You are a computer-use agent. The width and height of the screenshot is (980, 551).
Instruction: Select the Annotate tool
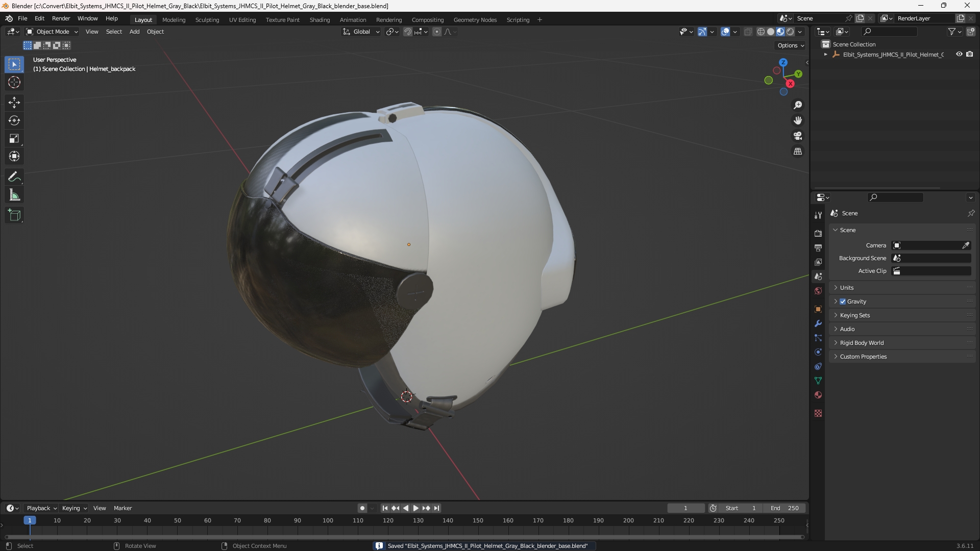click(14, 177)
